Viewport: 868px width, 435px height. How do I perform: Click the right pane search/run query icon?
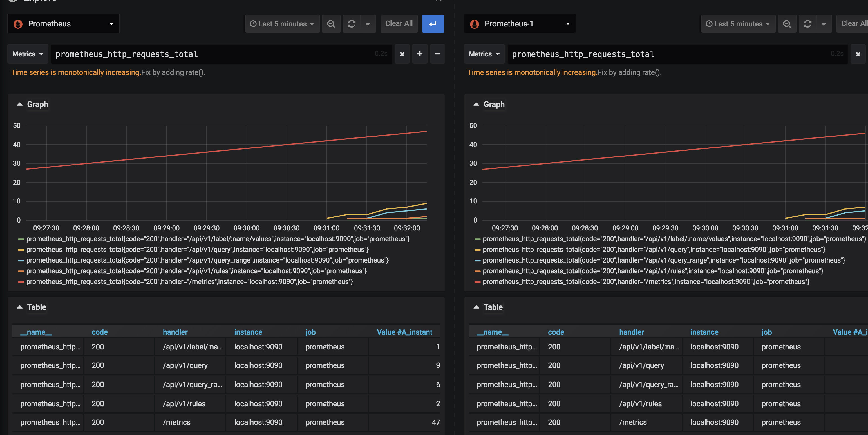(786, 23)
